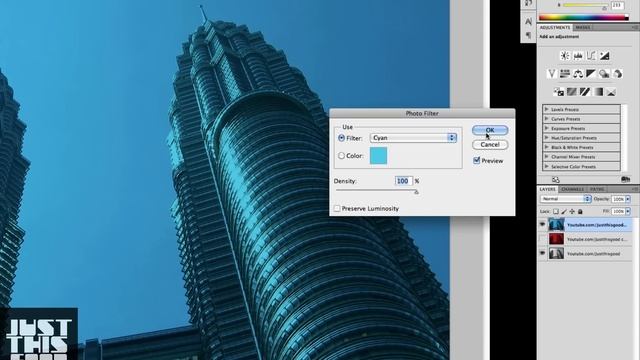Hide the grayscale bottom layer
This screenshot has height=360, width=640.
coord(542,253)
